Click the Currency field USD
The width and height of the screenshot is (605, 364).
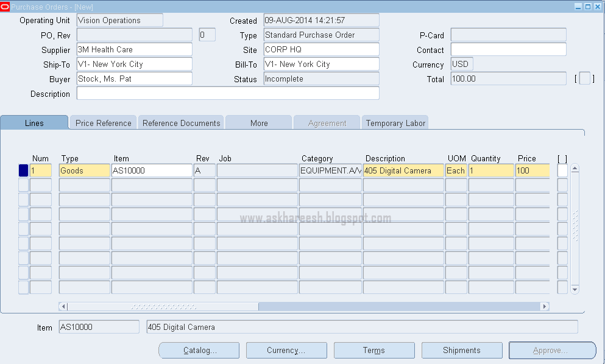click(x=462, y=65)
